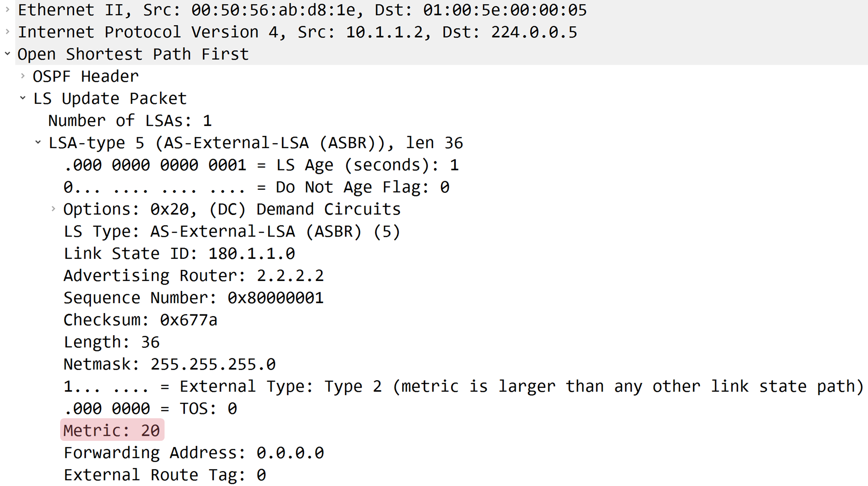The width and height of the screenshot is (868, 486).
Task: Select the LS Age seconds row
Action: coord(261,165)
